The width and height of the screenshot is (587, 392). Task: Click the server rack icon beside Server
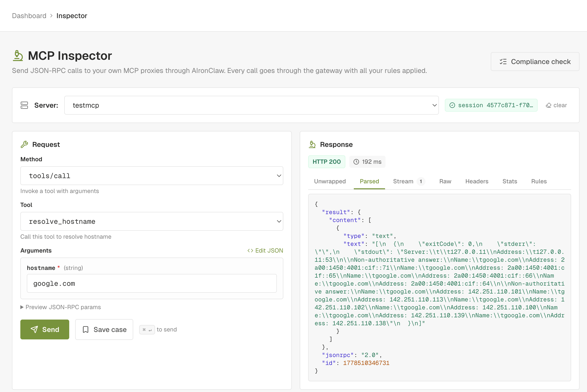coord(24,105)
